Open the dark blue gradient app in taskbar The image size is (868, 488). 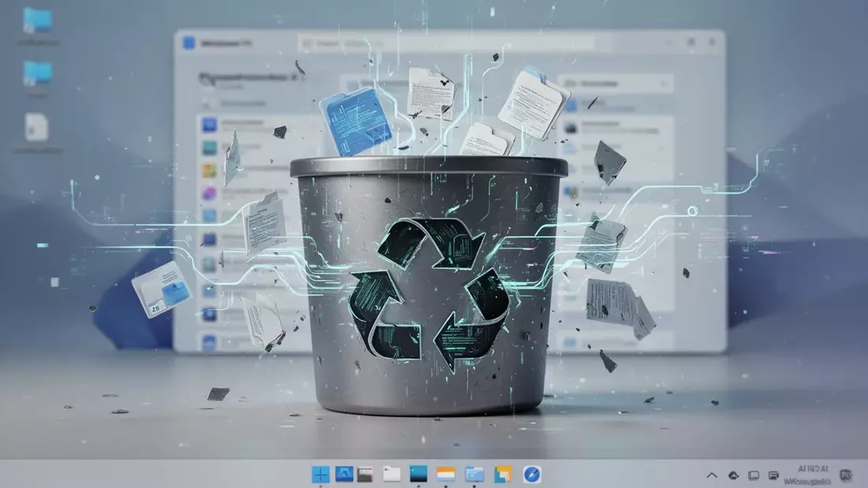(x=418, y=474)
